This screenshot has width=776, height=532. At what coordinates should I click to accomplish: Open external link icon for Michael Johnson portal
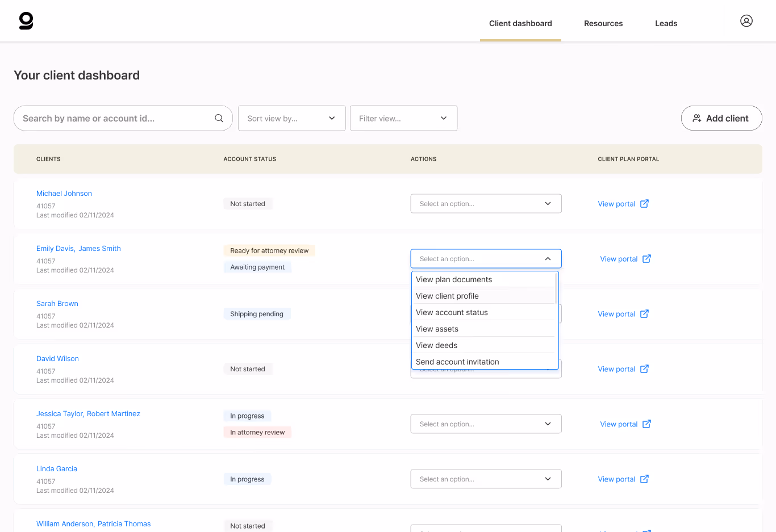pyautogui.click(x=644, y=204)
